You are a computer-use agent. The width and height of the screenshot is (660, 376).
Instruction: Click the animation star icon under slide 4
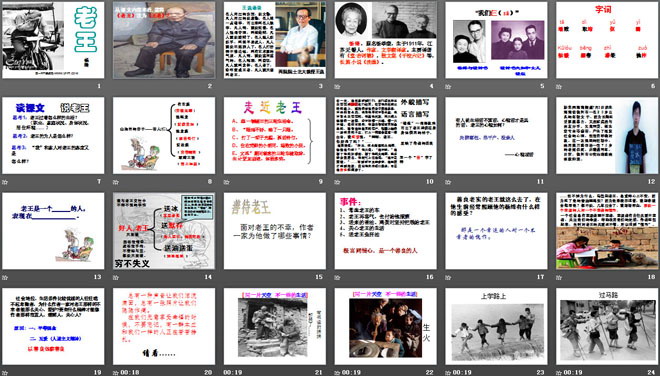tap(337, 87)
